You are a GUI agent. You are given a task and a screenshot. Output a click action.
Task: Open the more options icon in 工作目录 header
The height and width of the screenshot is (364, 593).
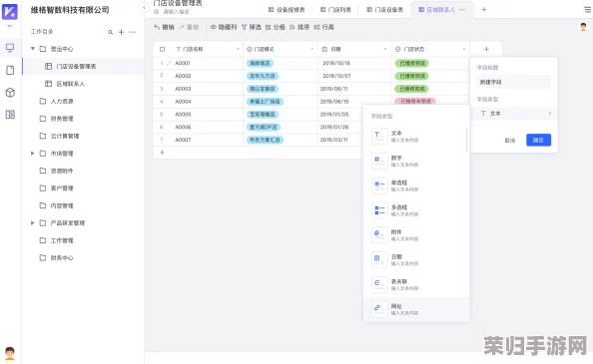(x=132, y=32)
